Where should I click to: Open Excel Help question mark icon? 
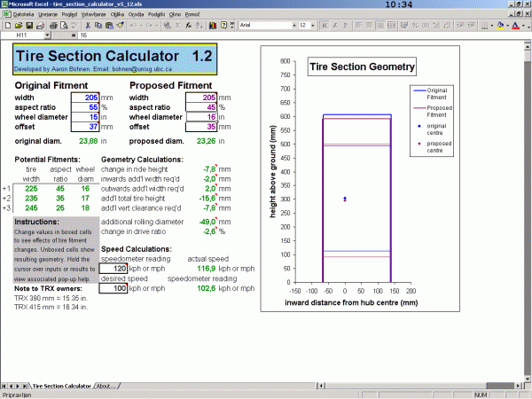(x=223, y=25)
